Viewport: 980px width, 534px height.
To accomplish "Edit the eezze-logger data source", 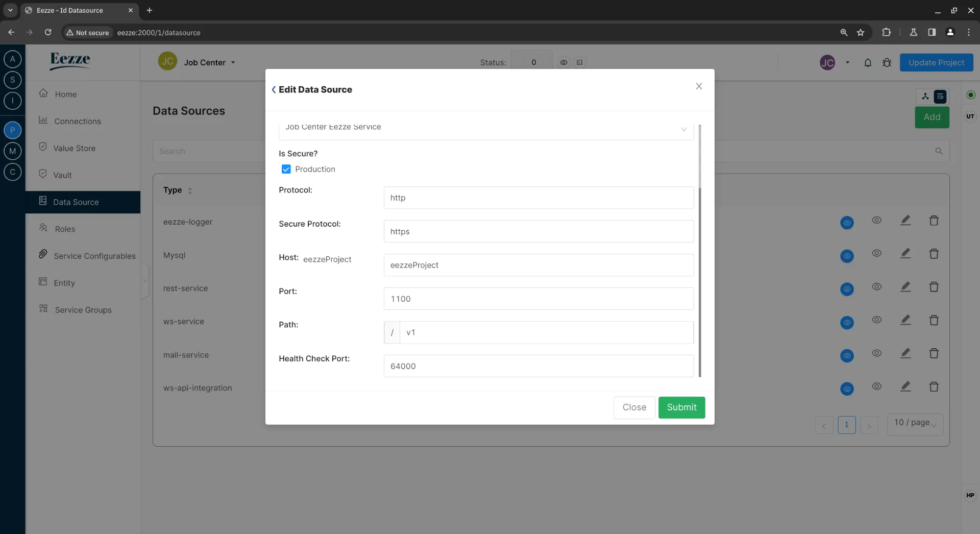I will coord(906,220).
